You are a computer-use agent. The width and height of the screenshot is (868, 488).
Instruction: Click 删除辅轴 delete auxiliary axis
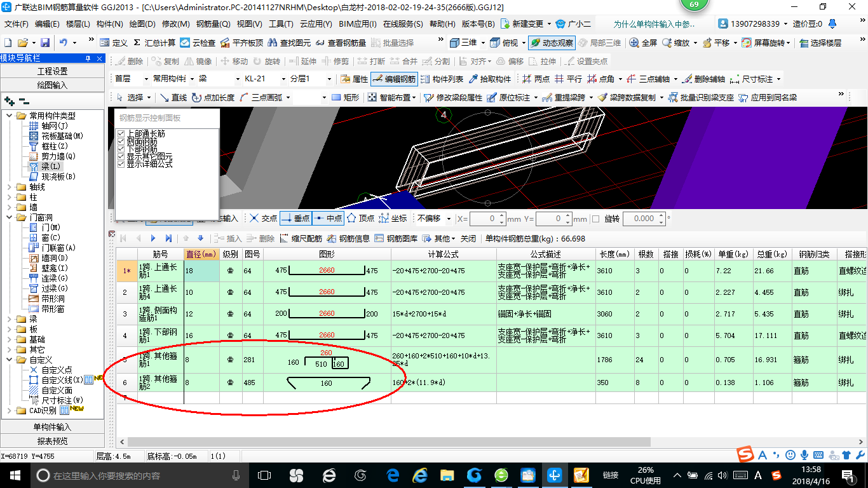click(x=704, y=79)
